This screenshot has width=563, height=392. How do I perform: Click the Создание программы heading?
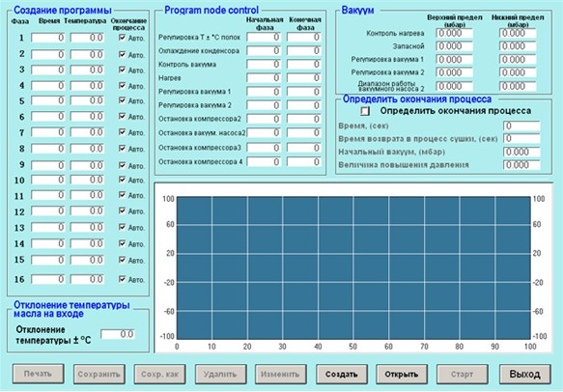tap(63, 11)
